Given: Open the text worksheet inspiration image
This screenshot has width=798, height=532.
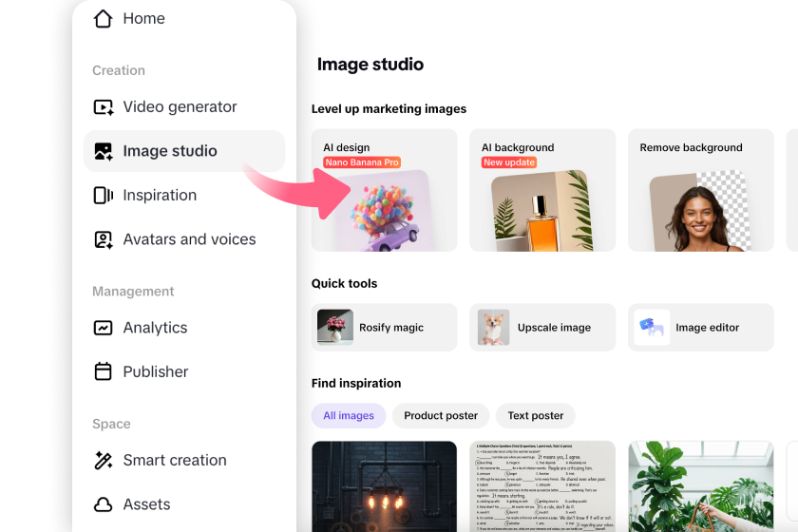Looking at the screenshot, I should (542, 486).
